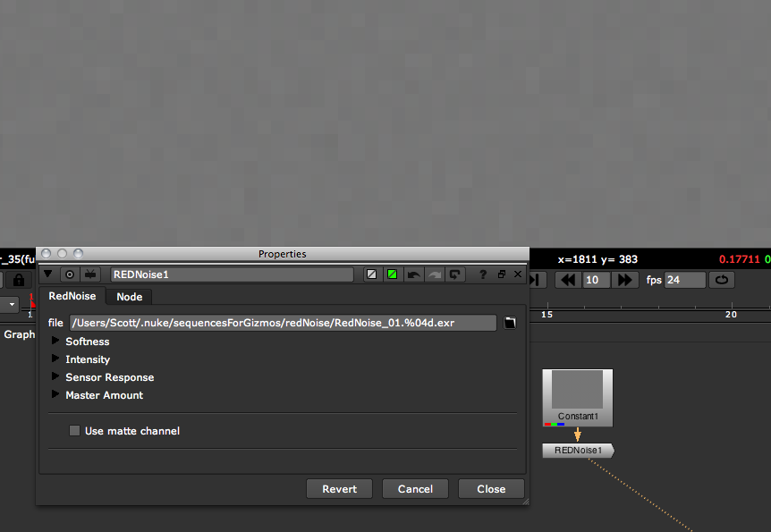Toggle the lock icon in the viewer
Screen dimensions: 771x532
coord(18,280)
